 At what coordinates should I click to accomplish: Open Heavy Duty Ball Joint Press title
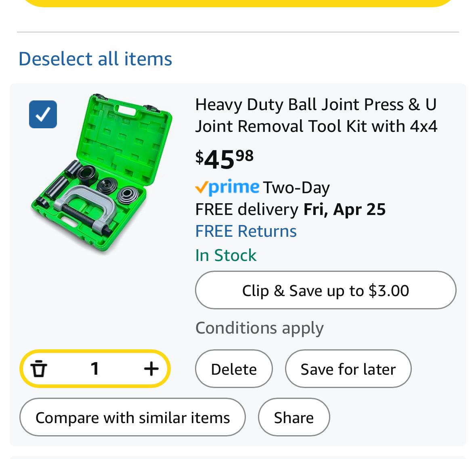[x=316, y=115]
